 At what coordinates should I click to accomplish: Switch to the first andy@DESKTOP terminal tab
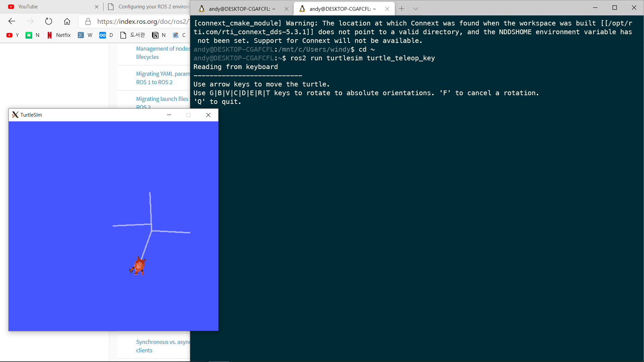click(x=241, y=9)
